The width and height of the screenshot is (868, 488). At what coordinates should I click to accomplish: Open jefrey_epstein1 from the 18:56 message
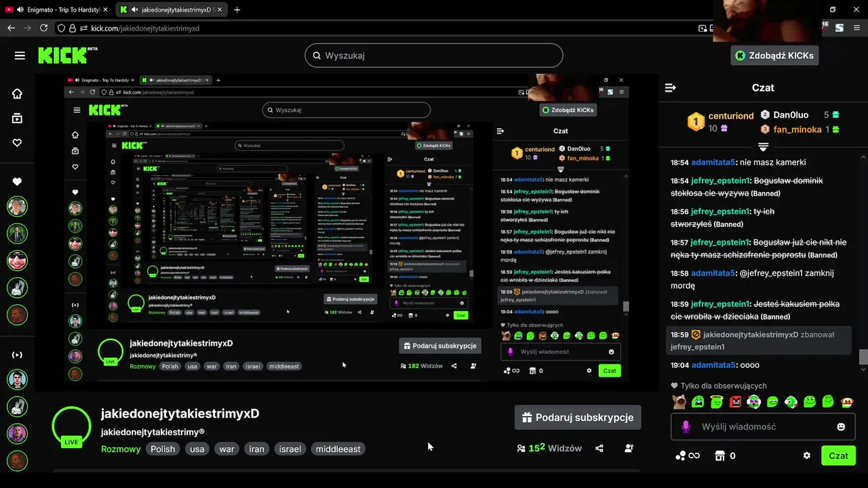(x=720, y=211)
